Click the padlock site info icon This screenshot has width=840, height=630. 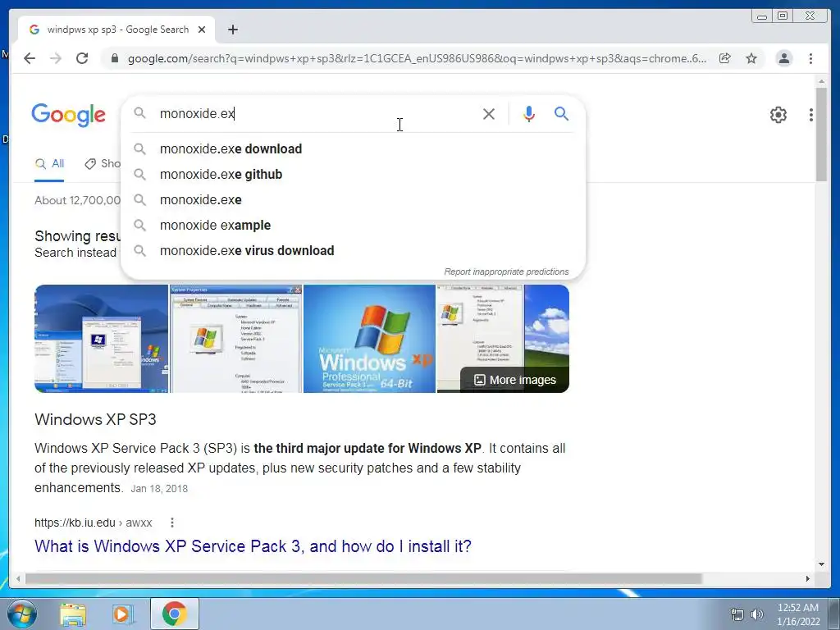coord(115,58)
